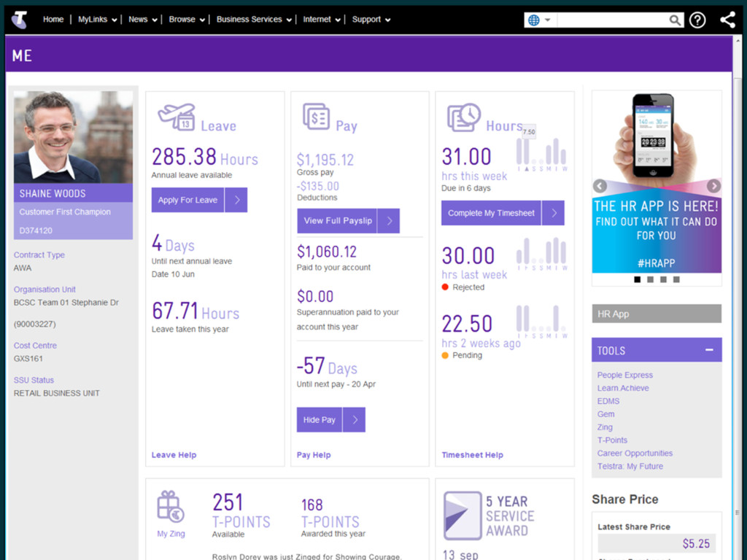Open Timesheet Help link

point(472,455)
